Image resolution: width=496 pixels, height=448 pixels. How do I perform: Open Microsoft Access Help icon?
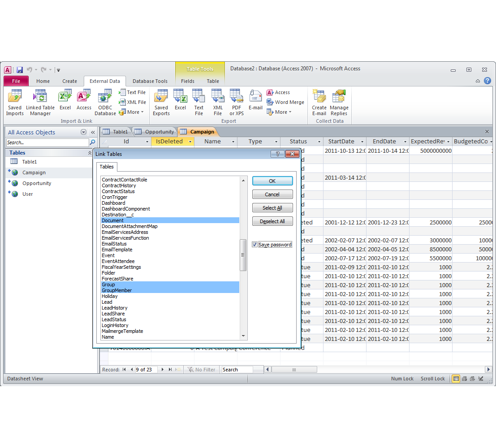click(487, 81)
